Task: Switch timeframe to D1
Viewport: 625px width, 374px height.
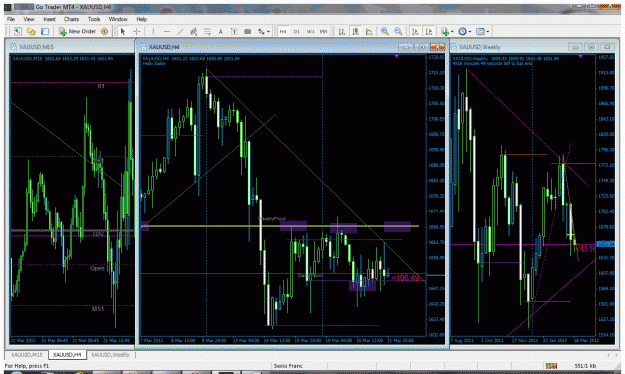Action: [297, 31]
